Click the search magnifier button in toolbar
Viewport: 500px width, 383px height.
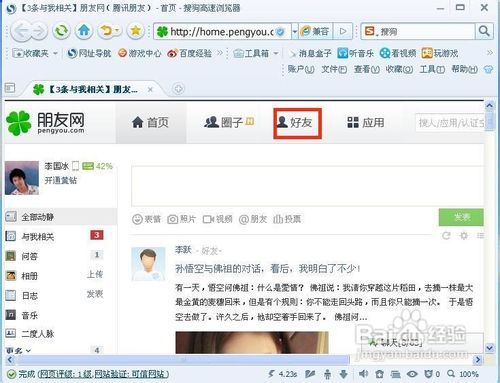484,31
